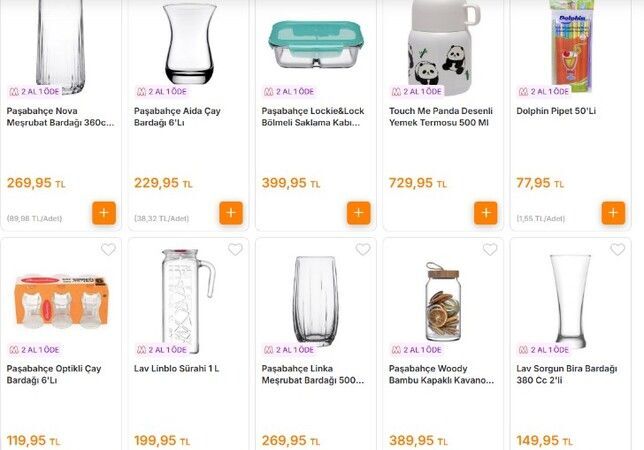
Task: Favorite the Paşabahçe Optikli Çay Bardağı
Action: point(108,250)
